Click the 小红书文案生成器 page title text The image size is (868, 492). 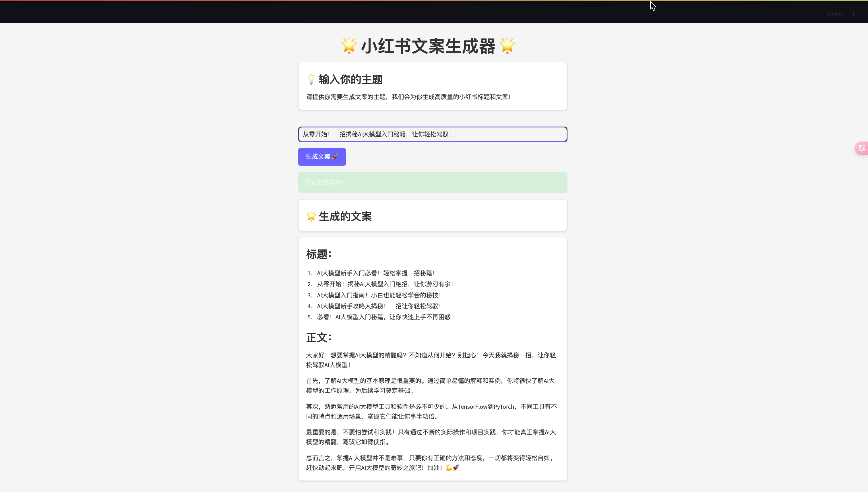pos(428,46)
